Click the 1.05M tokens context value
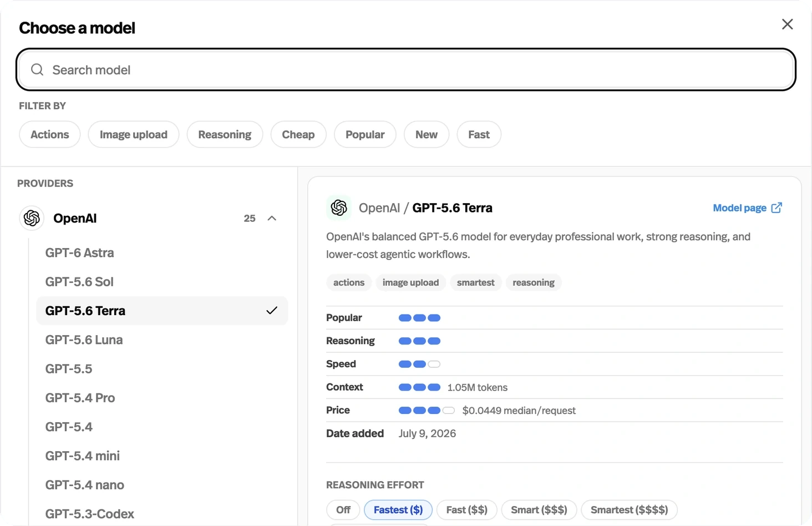The width and height of the screenshot is (812, 526). (x=478, y=387)
